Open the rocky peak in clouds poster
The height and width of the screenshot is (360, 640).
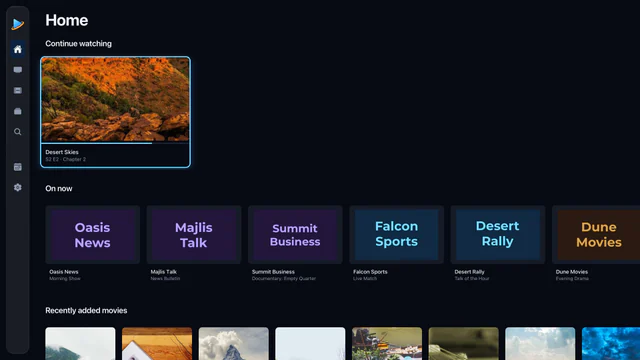coord(234,344)
